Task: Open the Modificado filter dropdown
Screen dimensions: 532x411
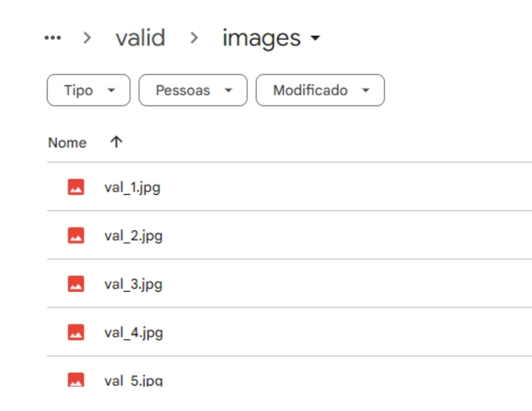Action: (320, 90)
